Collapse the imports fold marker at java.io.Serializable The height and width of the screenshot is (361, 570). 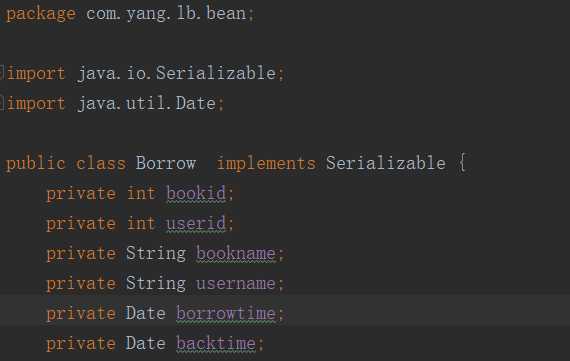[2, 72]
